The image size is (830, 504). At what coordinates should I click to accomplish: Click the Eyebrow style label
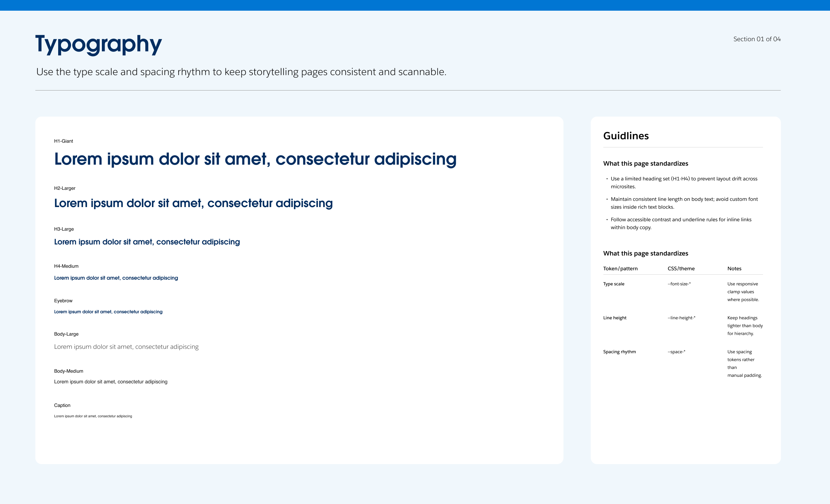pyautogui.click(x=63, y=301)
